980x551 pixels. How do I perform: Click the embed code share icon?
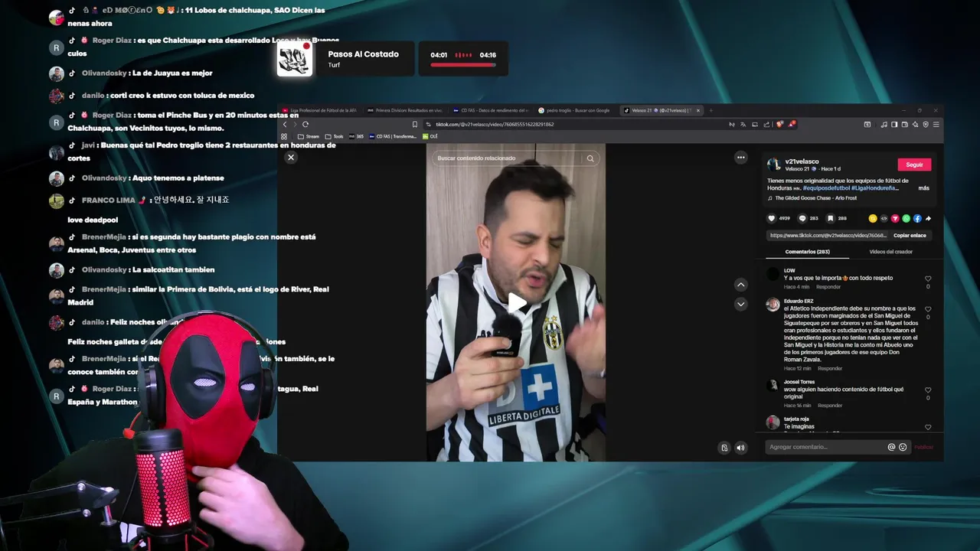[884, 218]
